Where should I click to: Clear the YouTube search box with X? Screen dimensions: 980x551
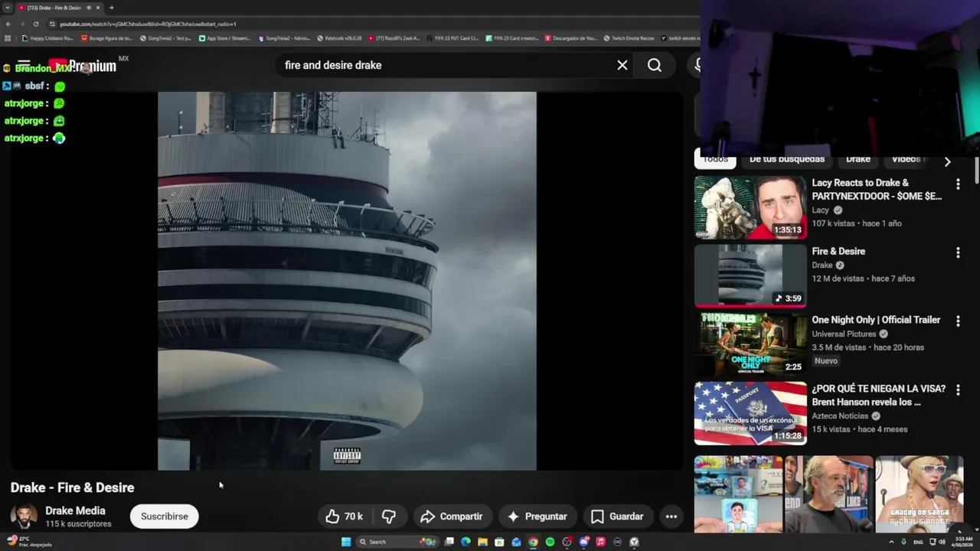point(622,65)
